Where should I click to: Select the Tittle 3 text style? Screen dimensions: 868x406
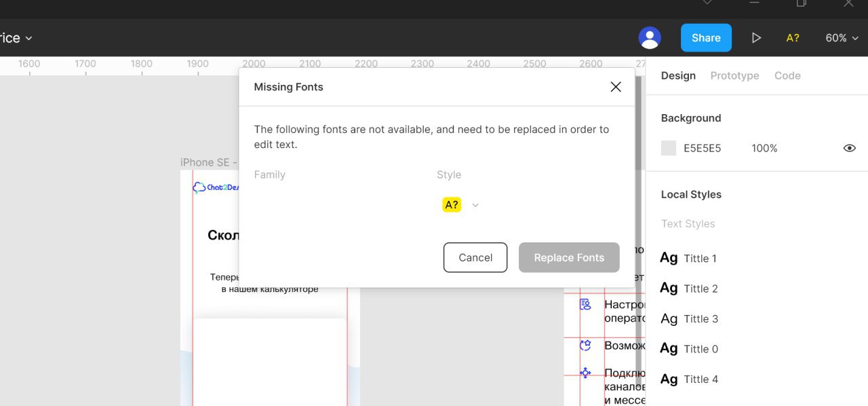(688, 318)
